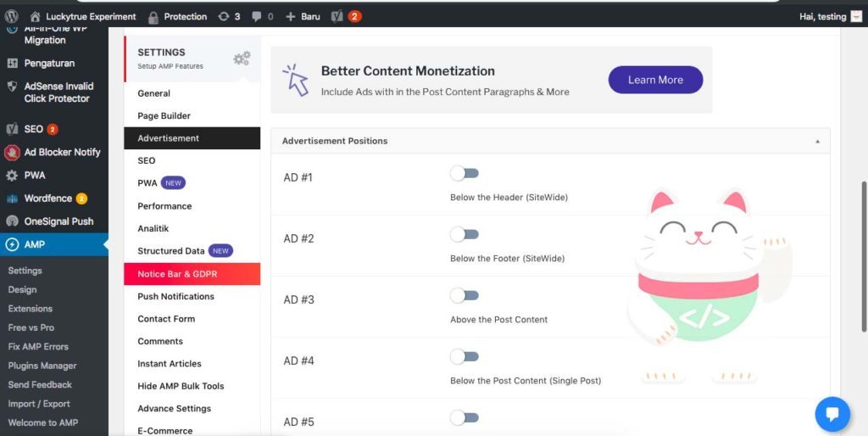
Task: Open the Instant Articles tab
Action: 192,363
